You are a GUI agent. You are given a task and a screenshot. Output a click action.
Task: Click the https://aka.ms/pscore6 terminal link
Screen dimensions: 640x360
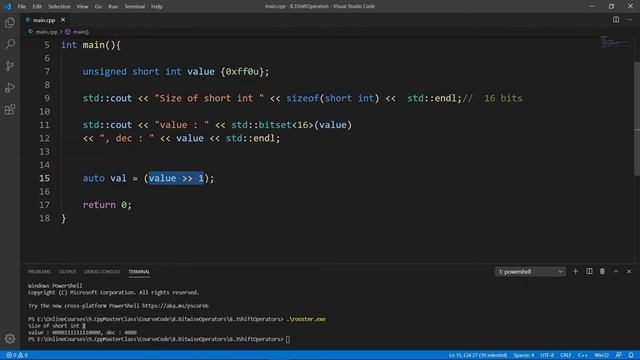click(175, 306)
